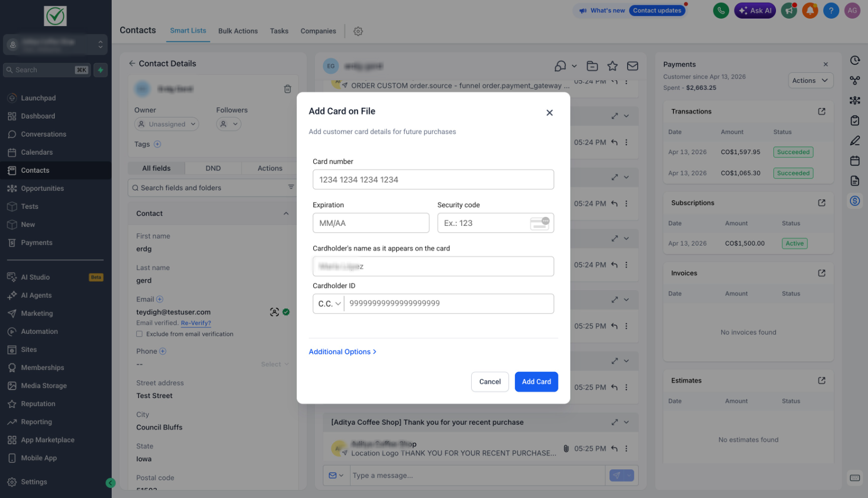This screenshot has height=498, width=868.
Task: Open the account switcher dropdown
Action: point(55,45)
